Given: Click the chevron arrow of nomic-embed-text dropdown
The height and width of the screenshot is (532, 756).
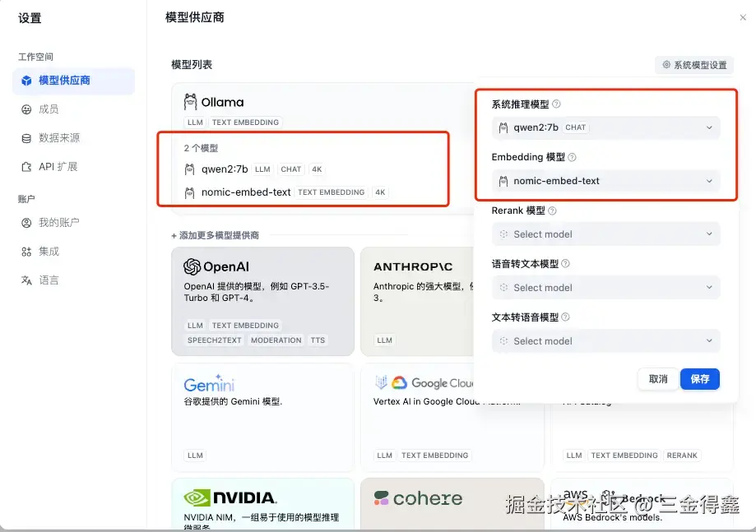Looking at the screenshot, I should pyautogui.click(x=709, y=181).
